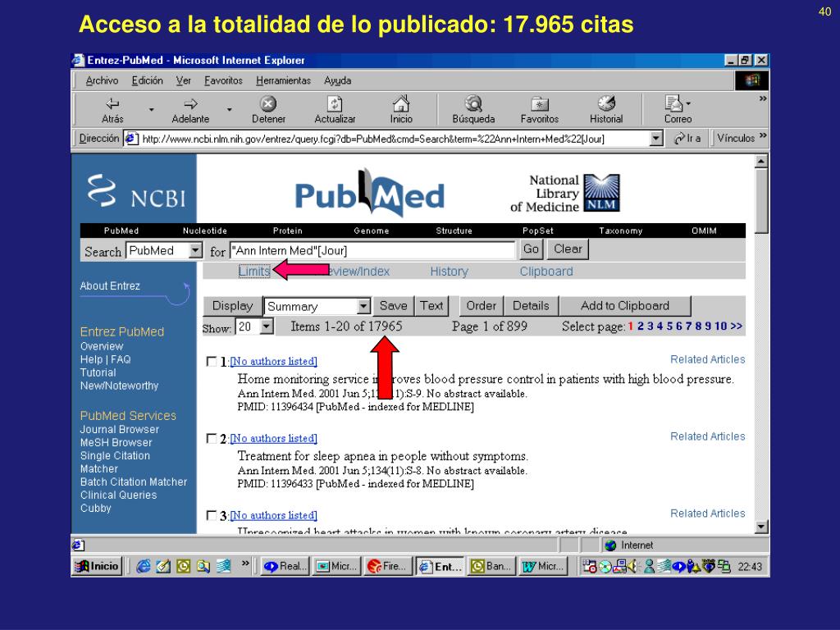This screenshot has height=630, width=840.
Task: Open the MeSH Browser sidebar link
Action: (x=116, y=442)
